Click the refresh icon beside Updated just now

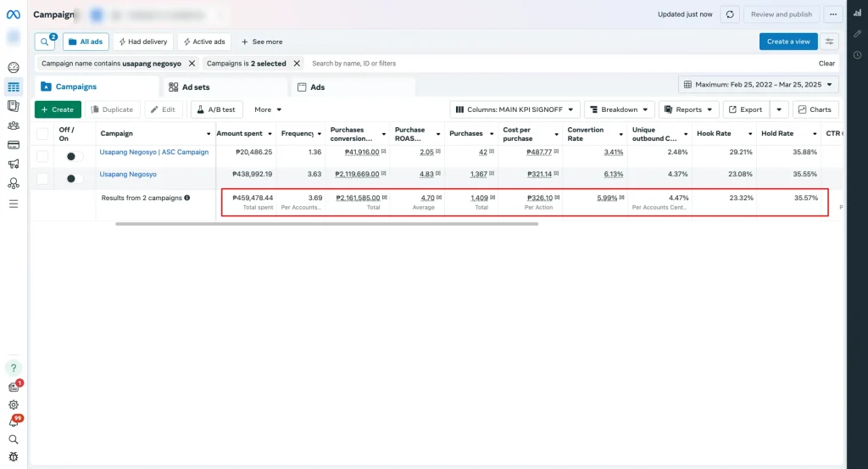[x=730, y=14]
